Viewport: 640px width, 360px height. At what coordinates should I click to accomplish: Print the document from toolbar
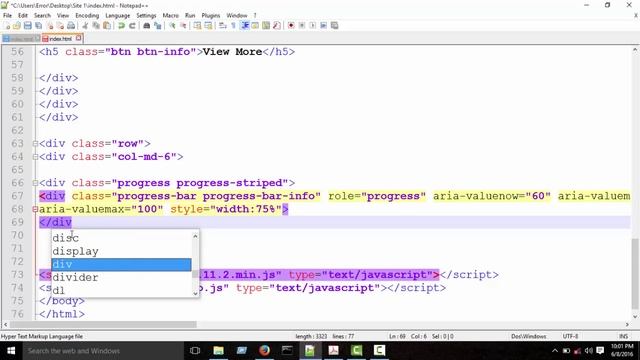pos(71,26)
